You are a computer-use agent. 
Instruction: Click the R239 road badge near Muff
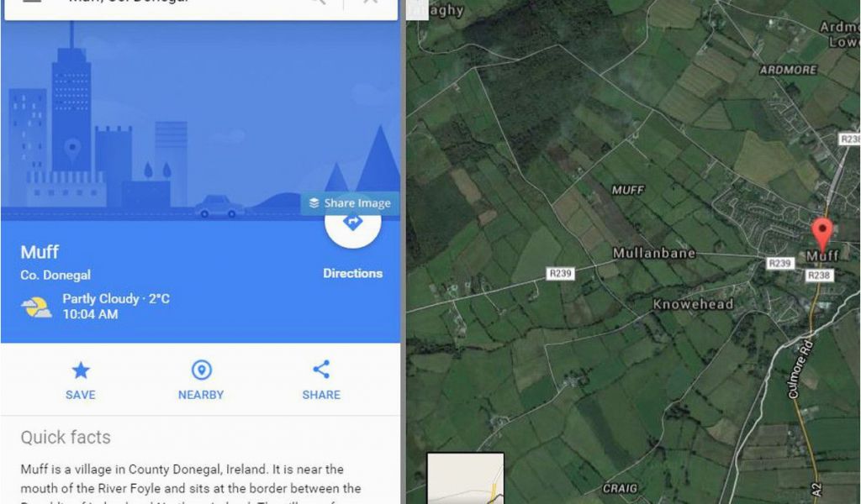click(x=779, y=264)
